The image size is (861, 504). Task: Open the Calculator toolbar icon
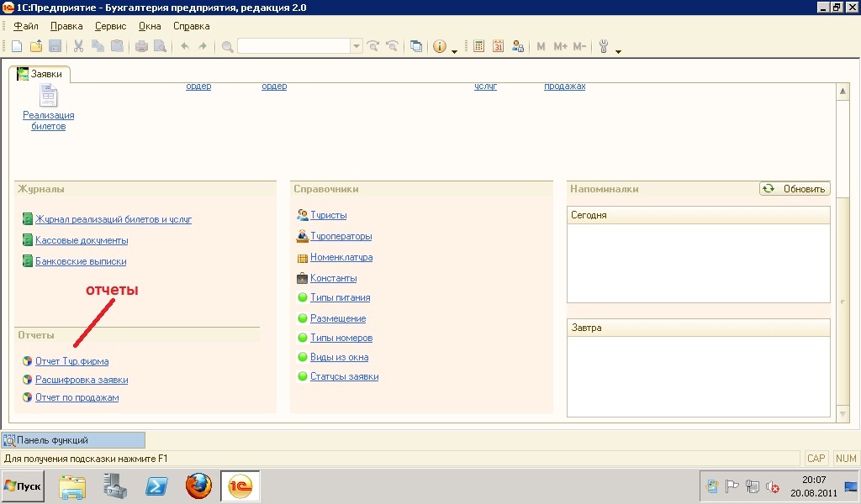coord(478,46)
